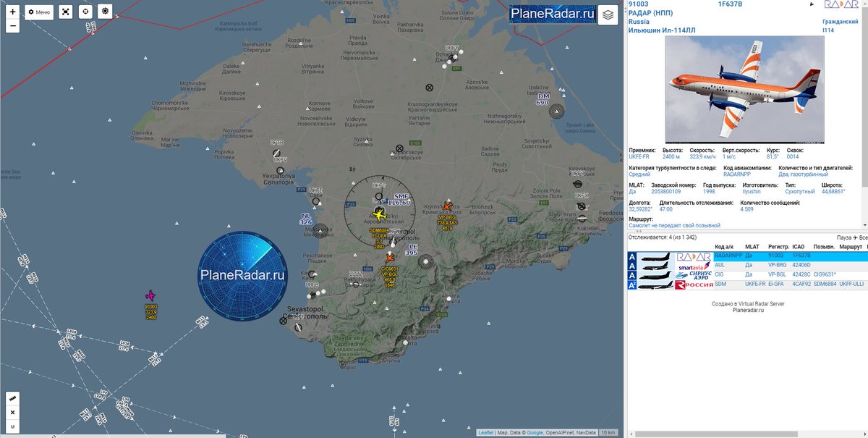Viewport: 868px width, 438px height.
Task: Click the center-on-location crosshair icon
Action: (85, 12)
